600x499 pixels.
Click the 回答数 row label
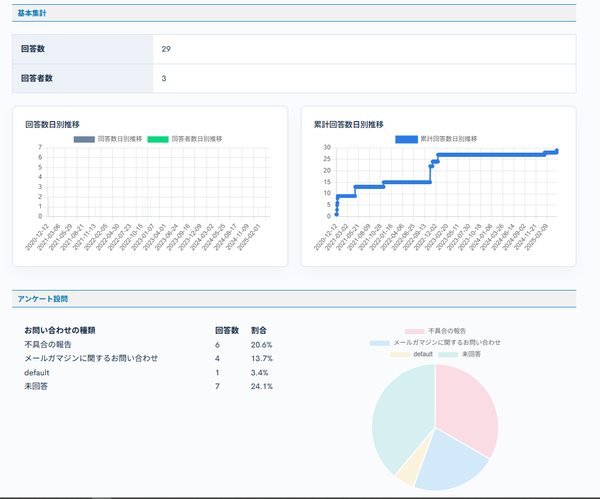click(33, 49)
